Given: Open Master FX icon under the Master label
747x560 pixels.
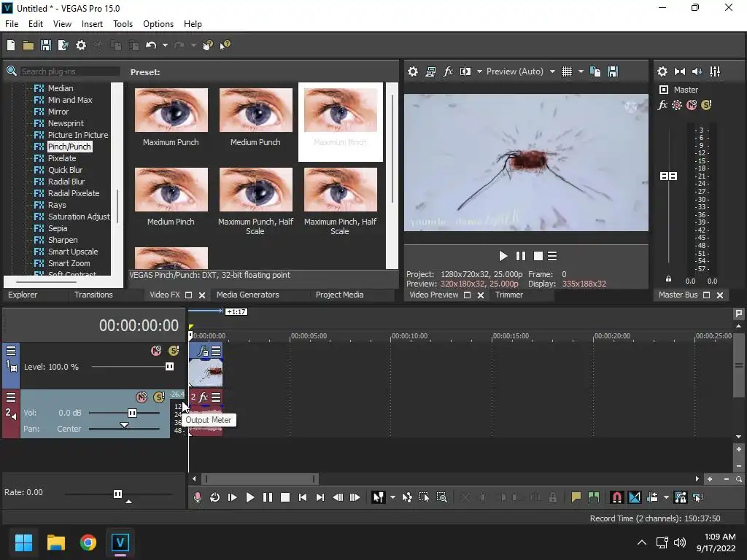Looking at the screenshot, I should [662, 105].
